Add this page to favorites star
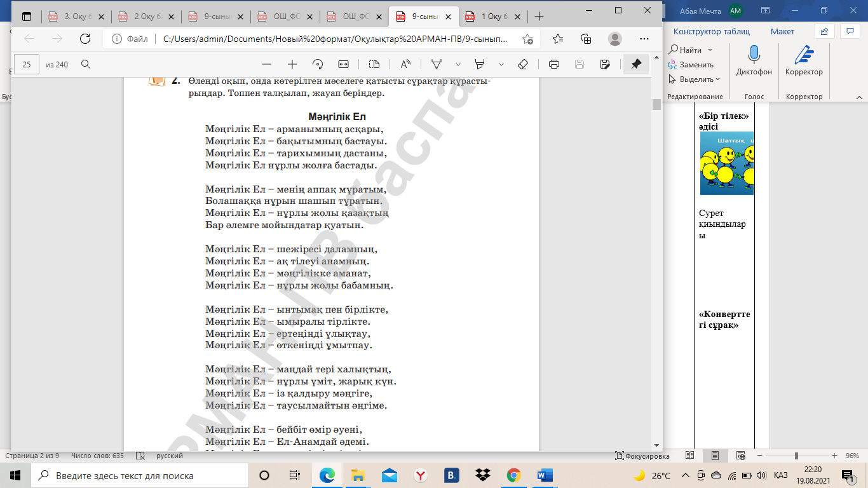 click(527, 39)
